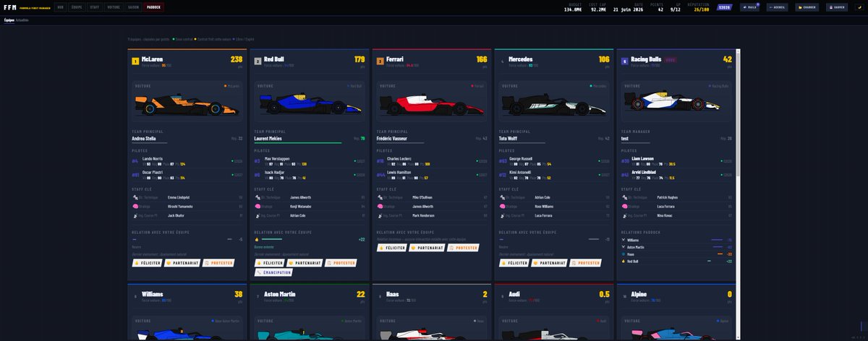
Task: Click ÉMANCIPATION button on Red Bull card
Action: pos(273,272)
